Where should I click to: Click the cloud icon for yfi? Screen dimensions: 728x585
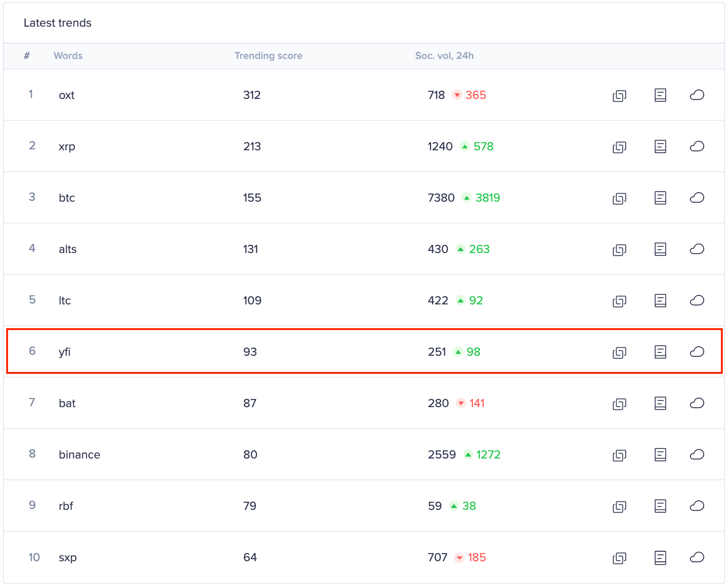pos(697,351)
